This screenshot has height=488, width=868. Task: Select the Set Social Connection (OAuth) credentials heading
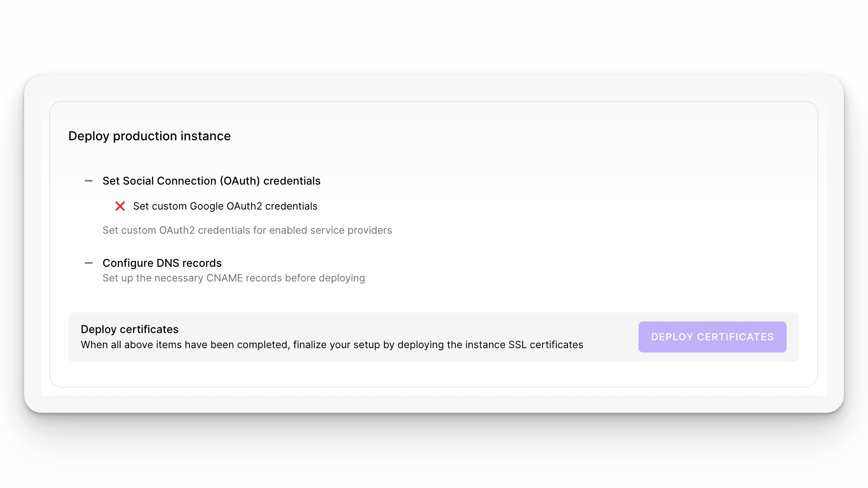pyautogui.click(x=211, y=181)
